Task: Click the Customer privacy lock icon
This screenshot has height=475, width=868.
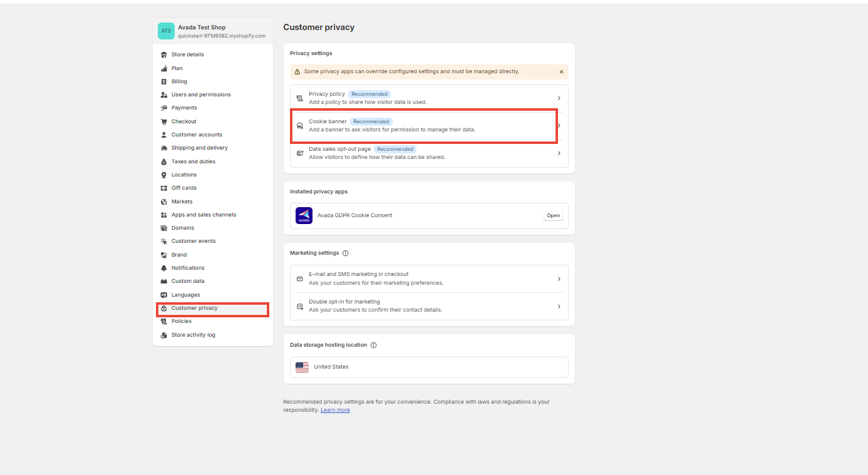Action: pos(164,308)
